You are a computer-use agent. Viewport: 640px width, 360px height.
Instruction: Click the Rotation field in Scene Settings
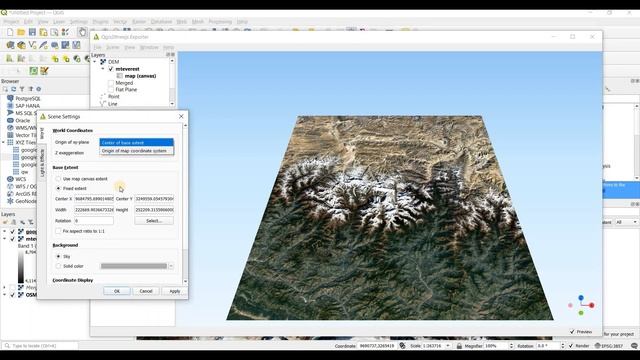[94, 221]
